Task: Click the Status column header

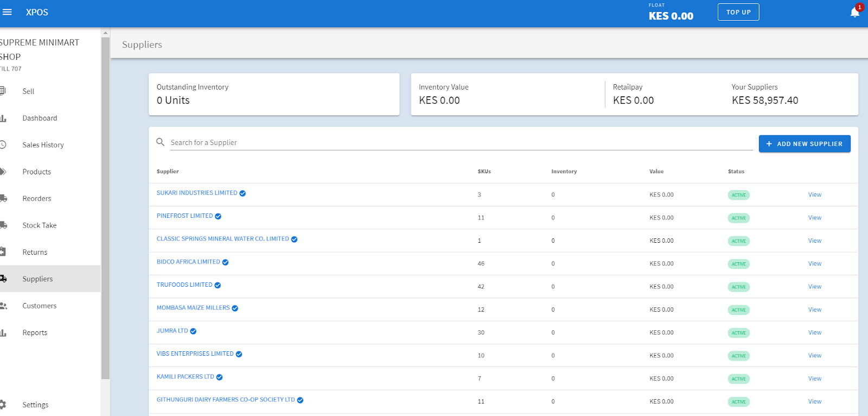Action: point(736,171)
